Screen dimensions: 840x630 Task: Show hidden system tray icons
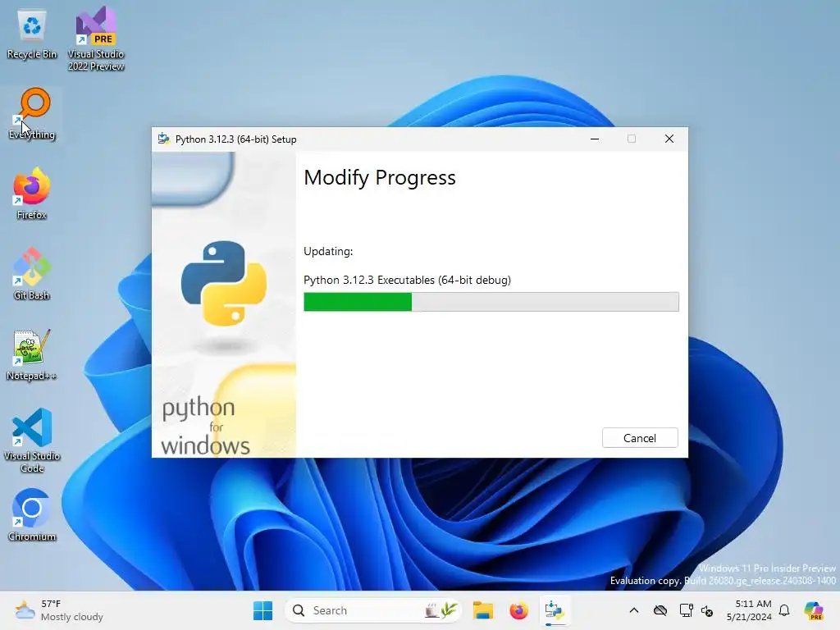(x=634, y=610)
